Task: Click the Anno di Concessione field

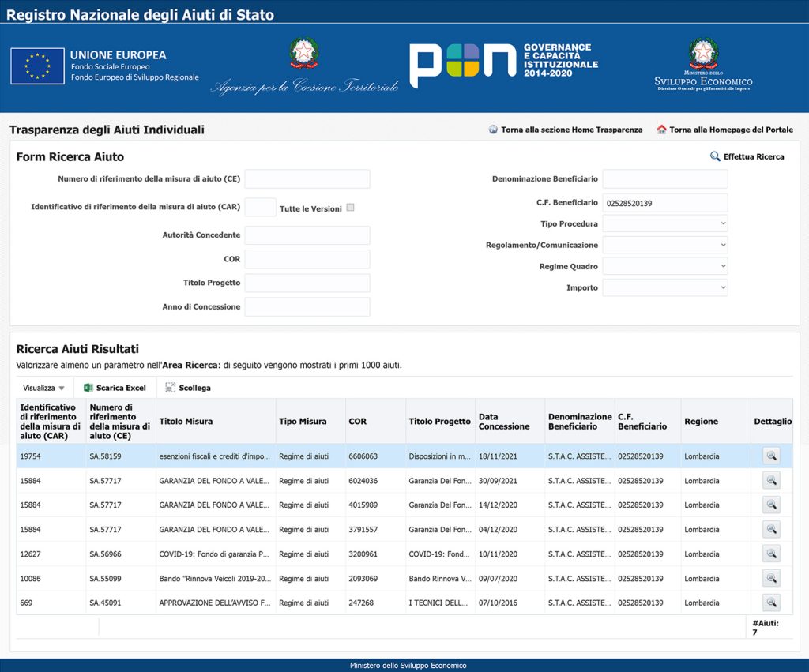Action: tap(307, 306)
